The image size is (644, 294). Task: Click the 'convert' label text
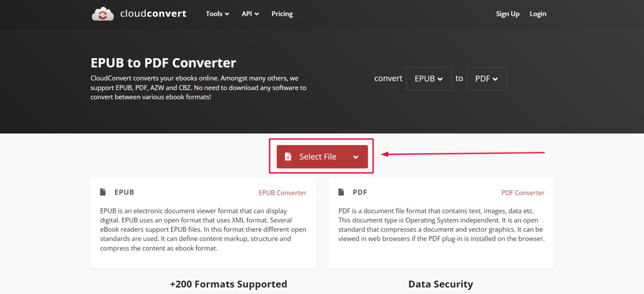tap(388, 78)
